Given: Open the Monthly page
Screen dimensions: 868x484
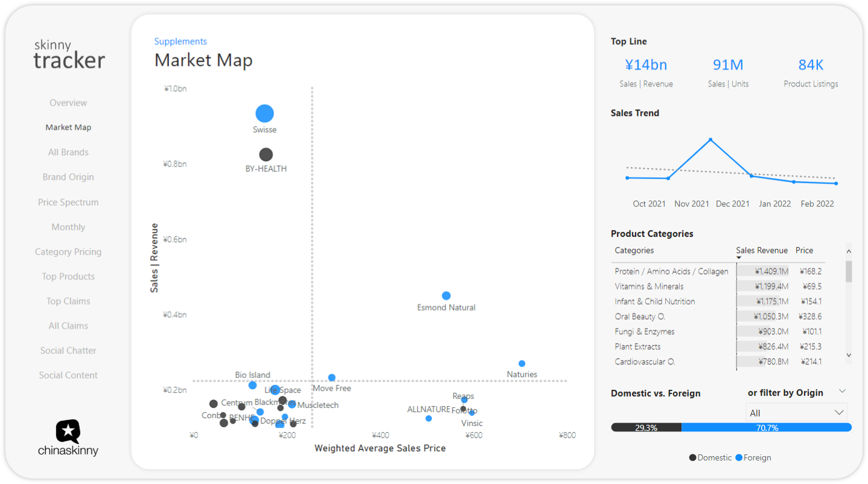Looking at the screenshot, I should (x=68, y=227).
